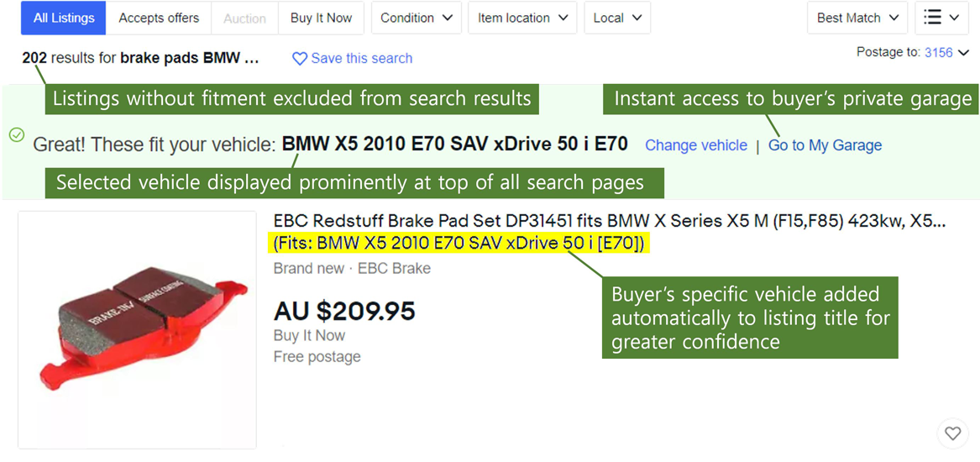This screenshot has height=462, width=980.
Task: Click the selected vehicle BMW X5 2010 name
Action: (x=455, y=144)
